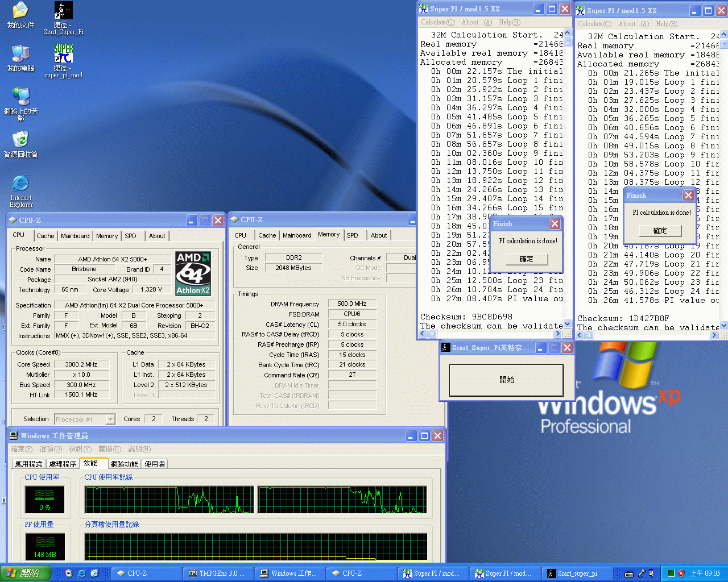Viewport: 728px width, 582px height.
Task: Open 網路功能 tab in Task Manager
Action: click(124, 464)
